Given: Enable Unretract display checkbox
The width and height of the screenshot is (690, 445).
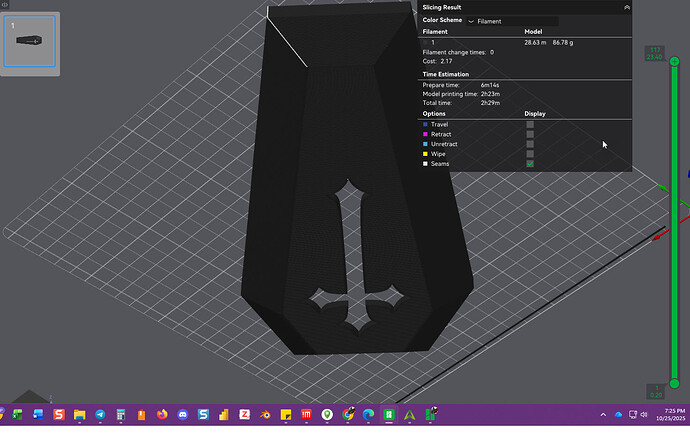Looking at the screenshot, I should click(x=530, y=144).
